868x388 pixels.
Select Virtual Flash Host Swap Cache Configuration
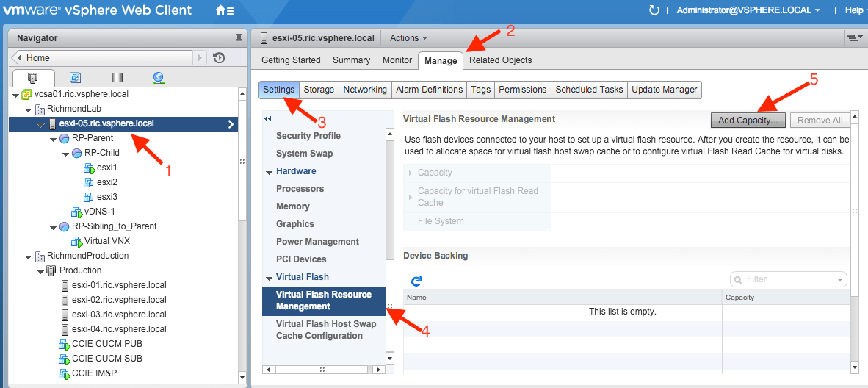(326, 330)
